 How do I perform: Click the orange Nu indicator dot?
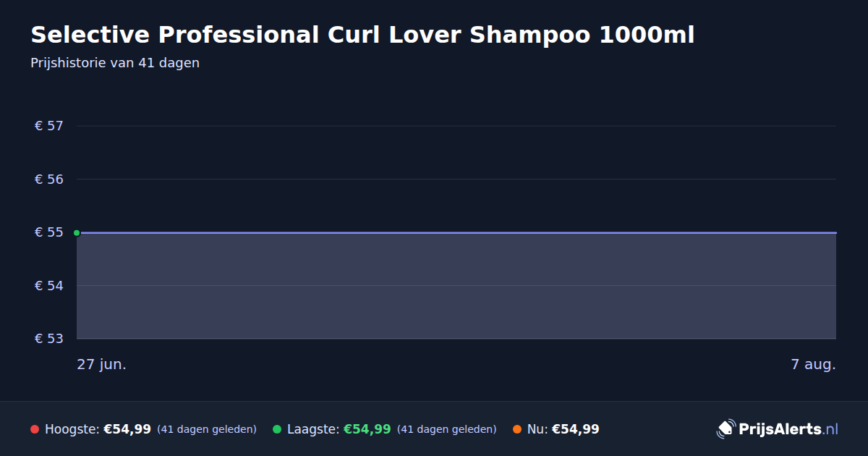(517, 429)
